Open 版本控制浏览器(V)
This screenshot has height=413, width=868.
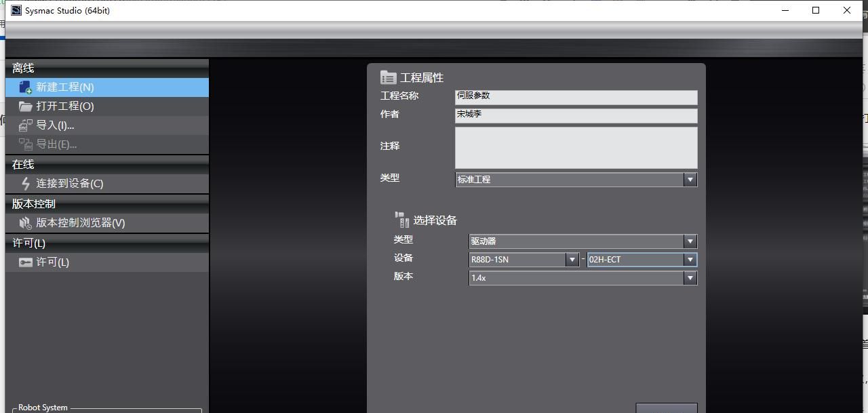point(107,222)
